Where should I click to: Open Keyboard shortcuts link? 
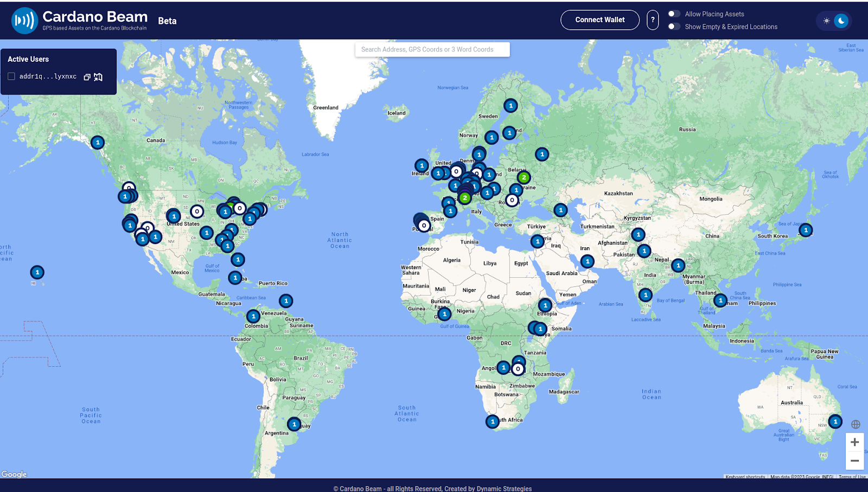[x=745, y=477]
